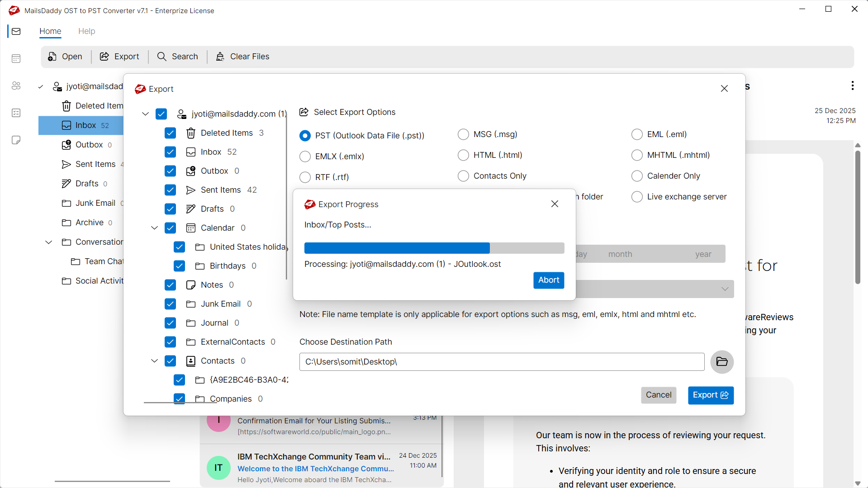This screenshot has width=868, height=488.
Task: Click the Inbox tray icon in export tree
Action: click(191, 152)
